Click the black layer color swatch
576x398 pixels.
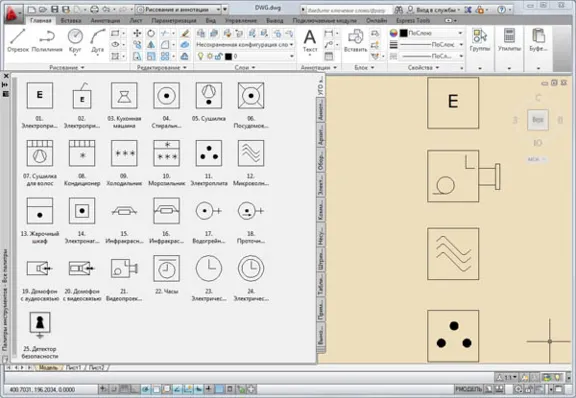[228, 56]
